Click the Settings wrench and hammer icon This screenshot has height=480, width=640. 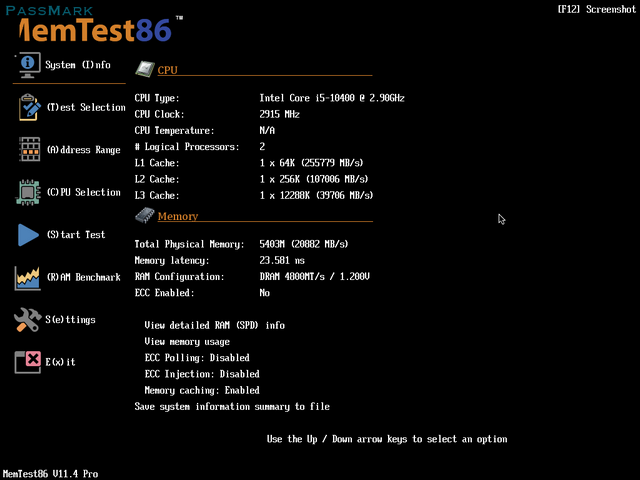coord(27,320)
